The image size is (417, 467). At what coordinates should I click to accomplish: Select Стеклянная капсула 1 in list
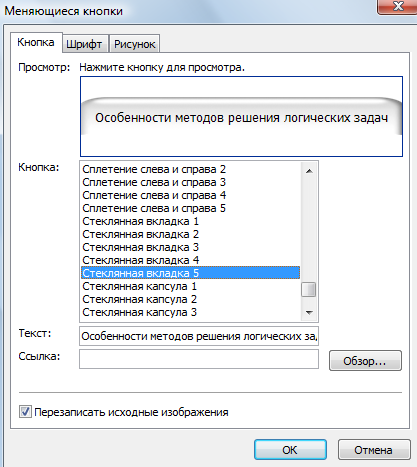click(191, 286)
